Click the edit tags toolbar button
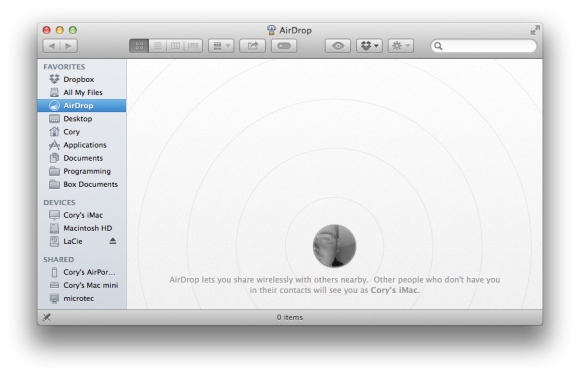The width and height of the screenshot is (580, 377). tap(284, 46)
